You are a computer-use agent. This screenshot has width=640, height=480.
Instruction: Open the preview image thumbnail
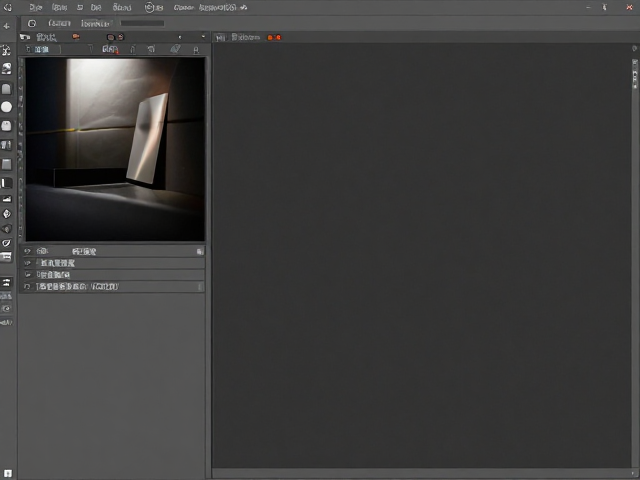pos(115,149)
